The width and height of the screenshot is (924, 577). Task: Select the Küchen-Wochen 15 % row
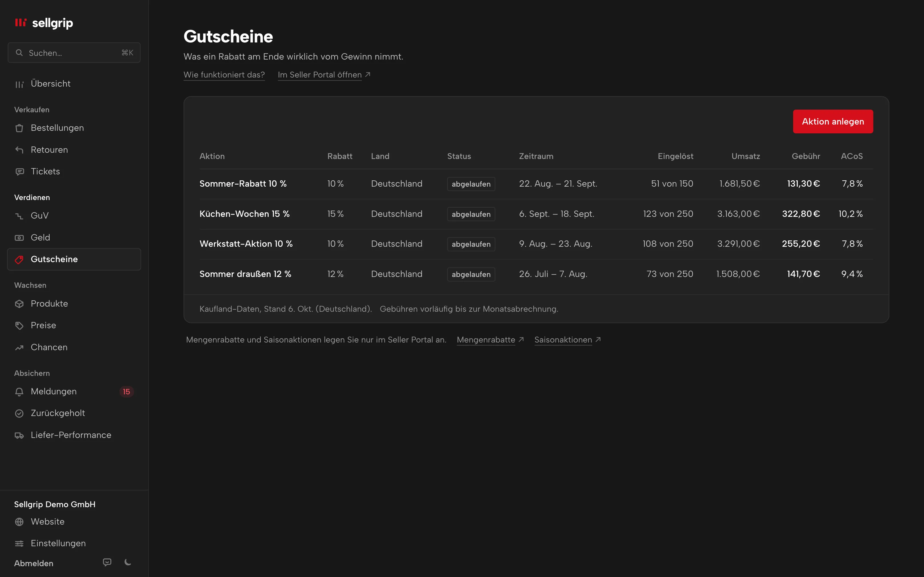(x=536, y=214)
